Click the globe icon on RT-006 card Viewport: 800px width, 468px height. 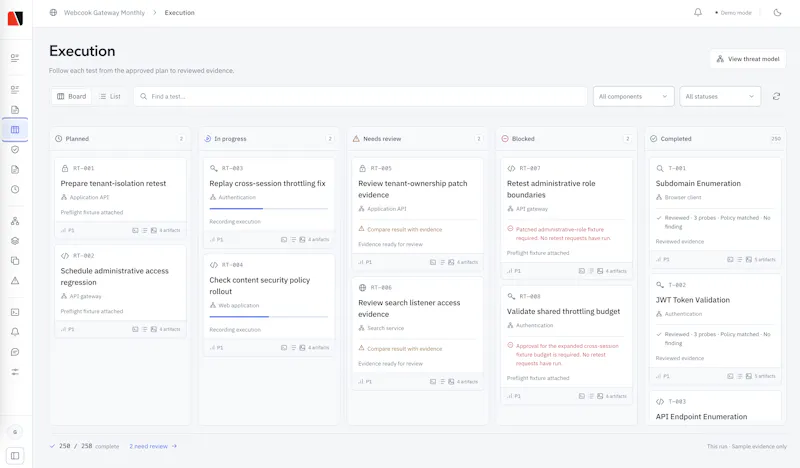(x=362, y=287)
